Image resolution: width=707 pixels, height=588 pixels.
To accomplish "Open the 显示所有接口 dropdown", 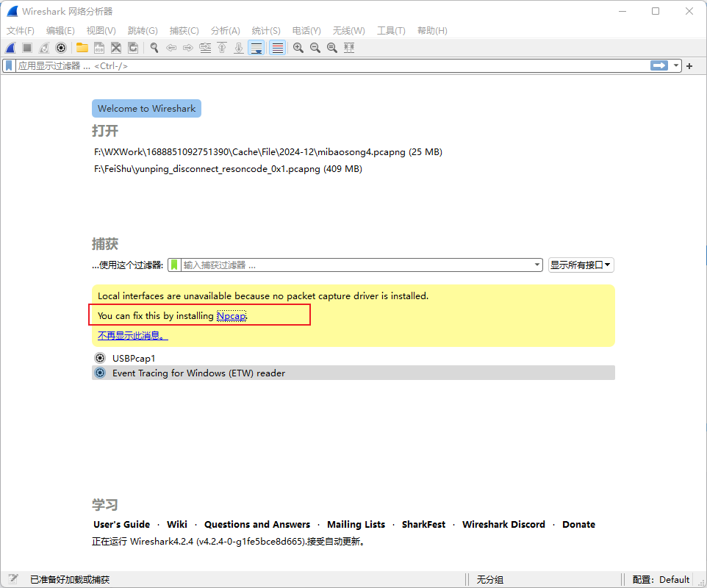I will point(581,265).
